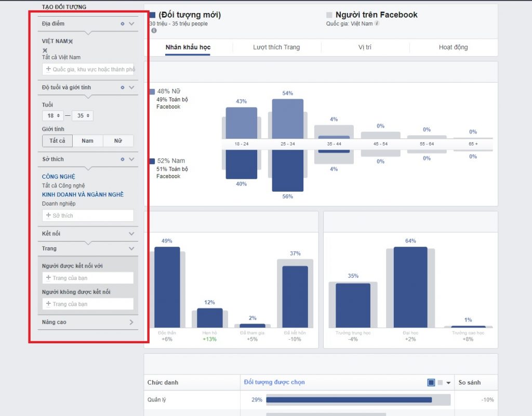Screen dimensions: 532x416
Task: Click the info icon under audience size
Action: 154,31
